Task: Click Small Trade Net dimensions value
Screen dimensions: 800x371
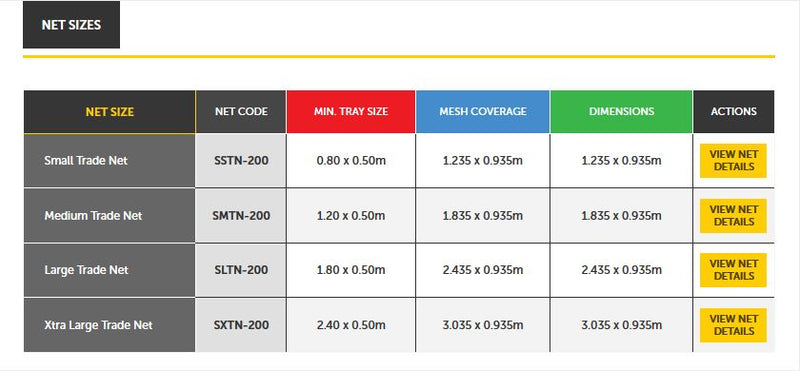Action: [621, 161]
